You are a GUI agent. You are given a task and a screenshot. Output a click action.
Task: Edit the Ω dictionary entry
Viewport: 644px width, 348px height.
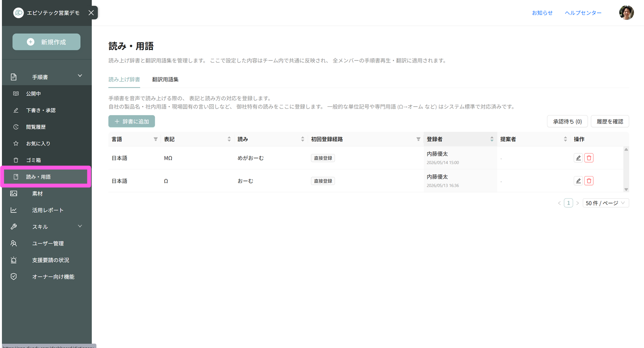click(578, 181)
